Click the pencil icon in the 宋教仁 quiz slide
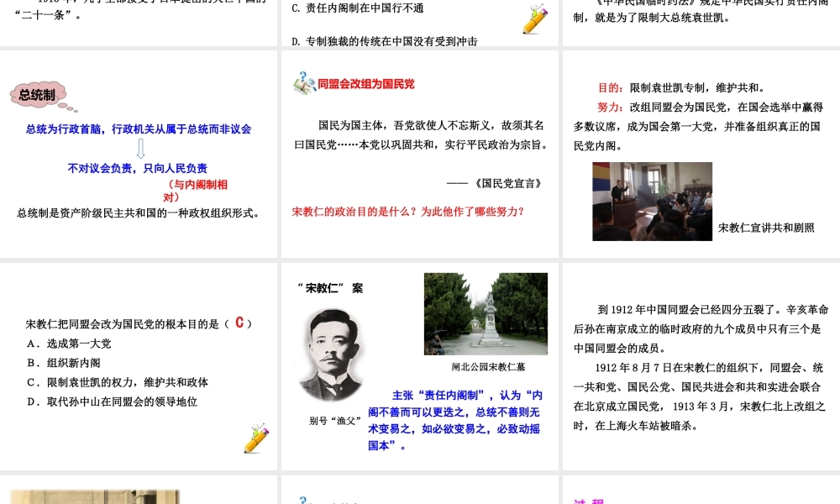Screen dimensions: 840x504 (x=256, y=438)
